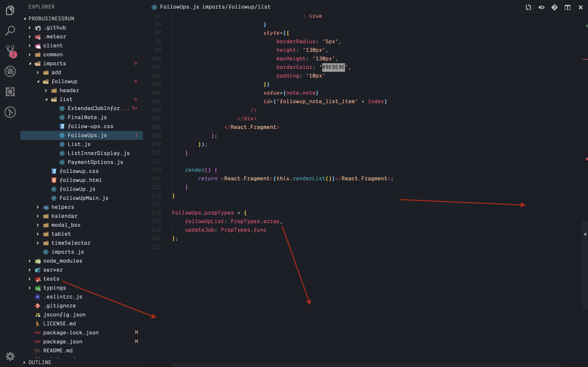This screenshot has height=367, width=588.
Task: Close the FollowUps.js editor
Action: (x=580, y=7)
